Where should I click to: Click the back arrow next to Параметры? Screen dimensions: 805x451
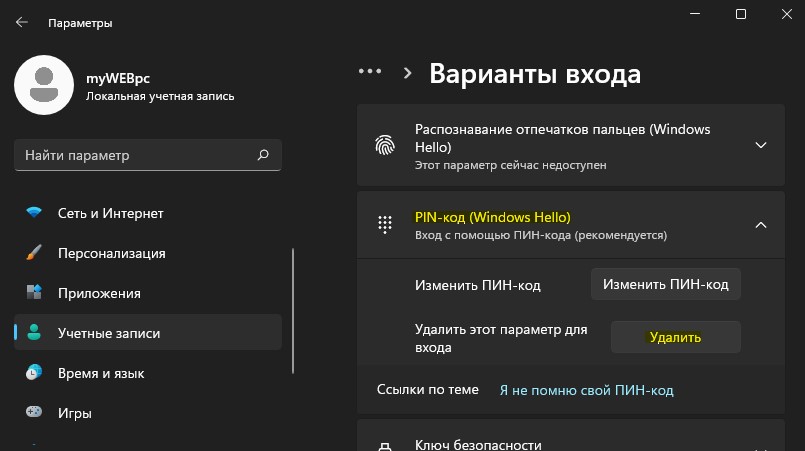coord(22,22)
